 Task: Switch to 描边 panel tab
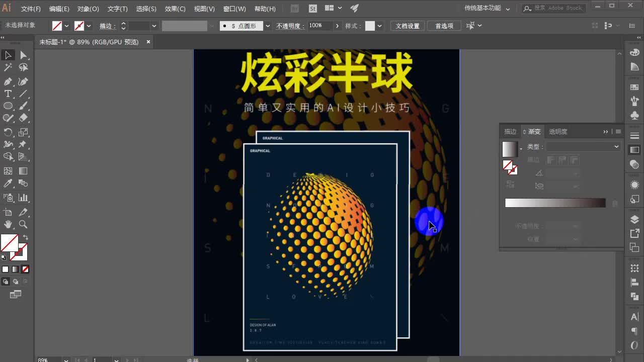(510, 132)
